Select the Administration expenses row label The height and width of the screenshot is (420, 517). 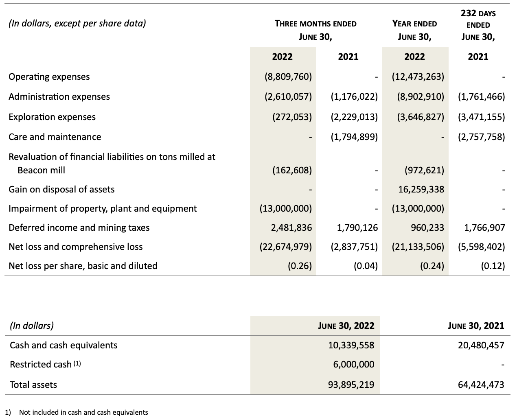point(59,96)
